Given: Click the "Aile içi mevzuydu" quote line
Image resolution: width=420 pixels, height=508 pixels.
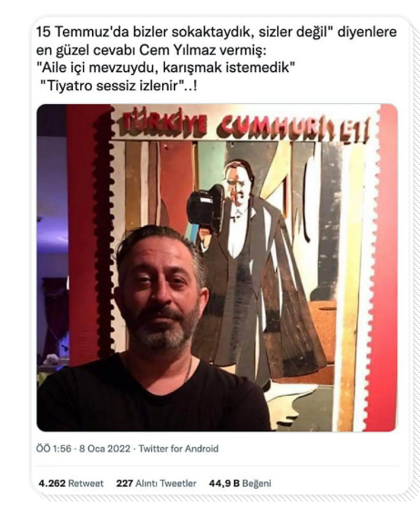Looking at the screenshot, I should 166,68.
